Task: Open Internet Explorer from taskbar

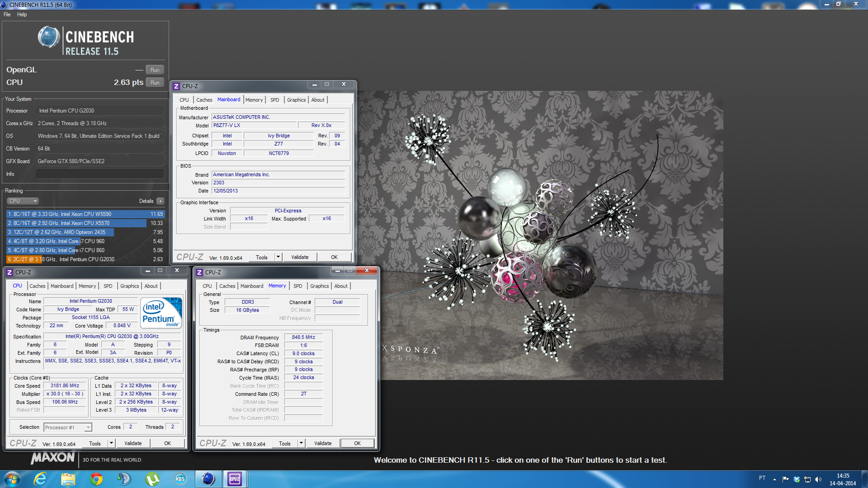Action: tap(41, 479)
